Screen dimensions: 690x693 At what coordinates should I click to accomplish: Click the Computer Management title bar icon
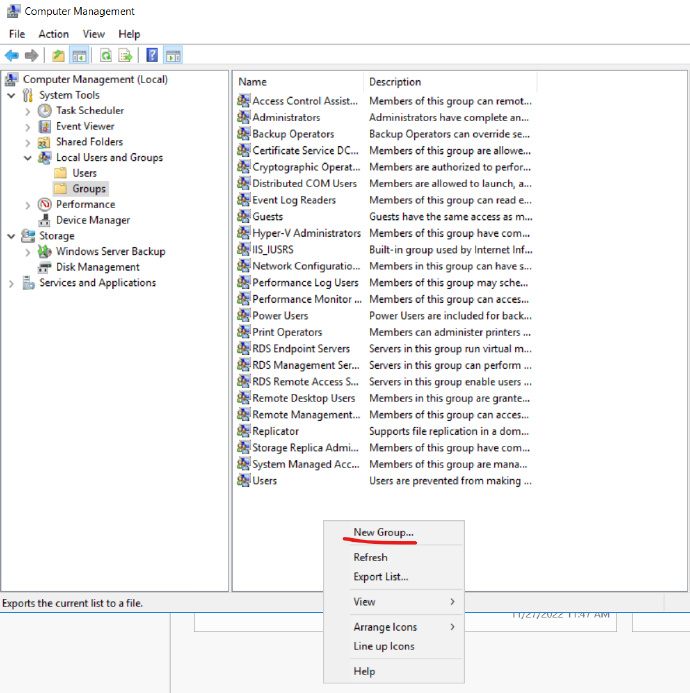(x=13, y=11)
